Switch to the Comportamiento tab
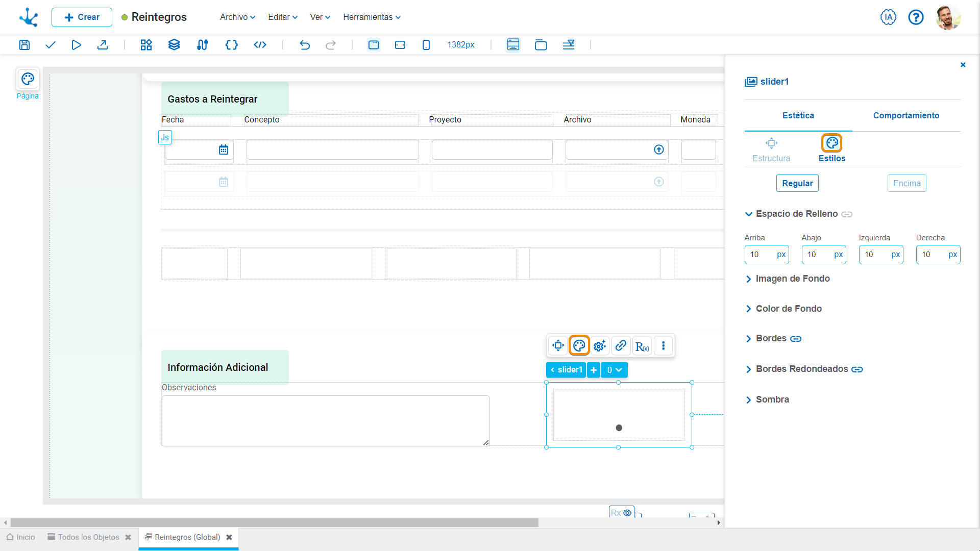Image resolution: width=980 pixels, height=551 pixels. (x=906, y=115)
